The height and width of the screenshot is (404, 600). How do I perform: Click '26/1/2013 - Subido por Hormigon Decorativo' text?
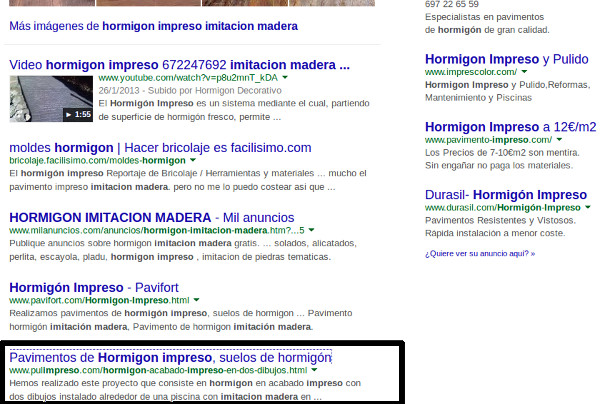(x=190, y=91)
